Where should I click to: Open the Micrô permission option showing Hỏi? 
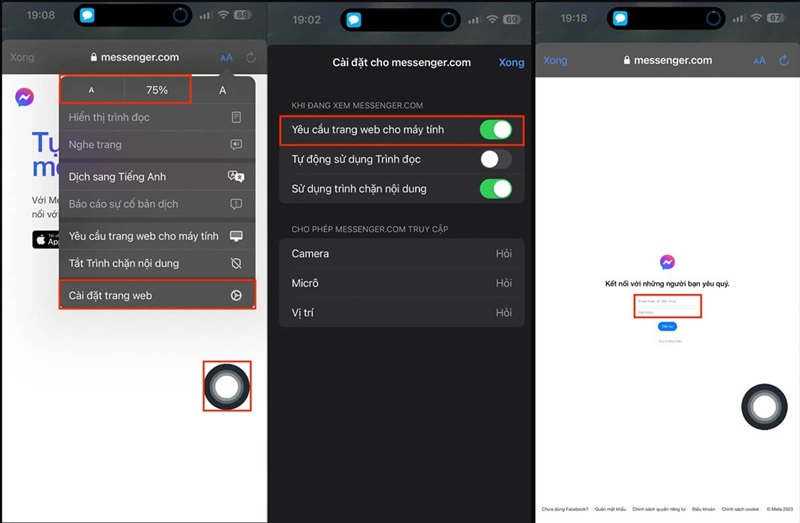click(x=402, y=283)
